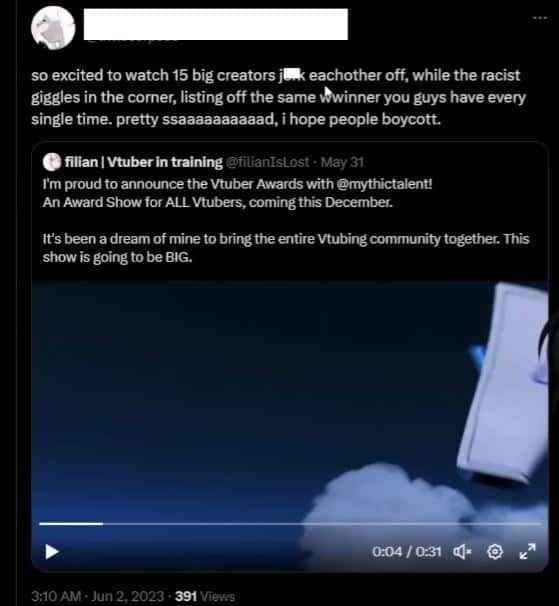Unmute the video with the speaker icon
Viewport: 559px width, 606px height.
pyautogui.click(x=462, y=552)
